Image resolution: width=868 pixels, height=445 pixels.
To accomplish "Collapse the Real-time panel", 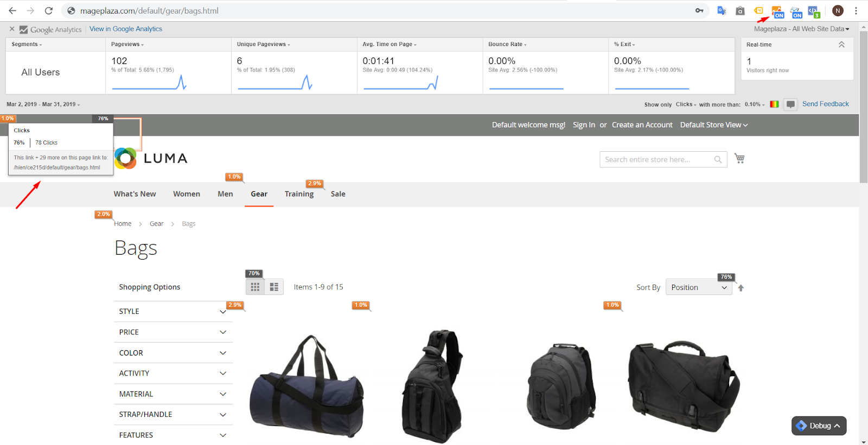I will point(841,44).
